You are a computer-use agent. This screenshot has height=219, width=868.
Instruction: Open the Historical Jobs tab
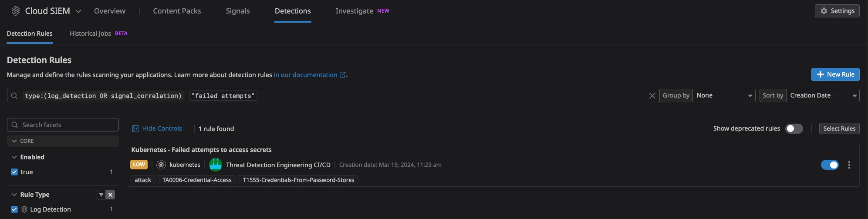tap(90, 34)
